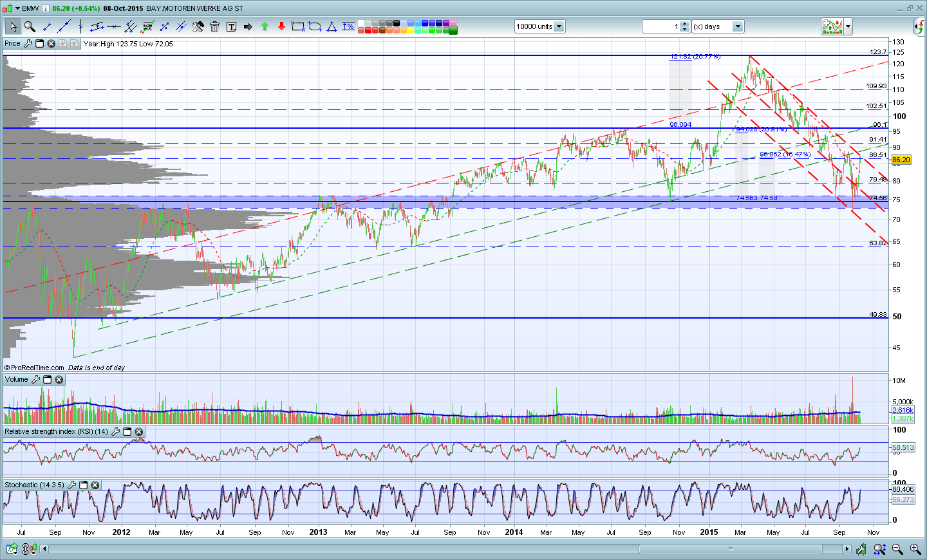Image resolution: width=927 pixels, height=560 pixels.
Task: Open Price panel wrench settings
Action: 28,44
